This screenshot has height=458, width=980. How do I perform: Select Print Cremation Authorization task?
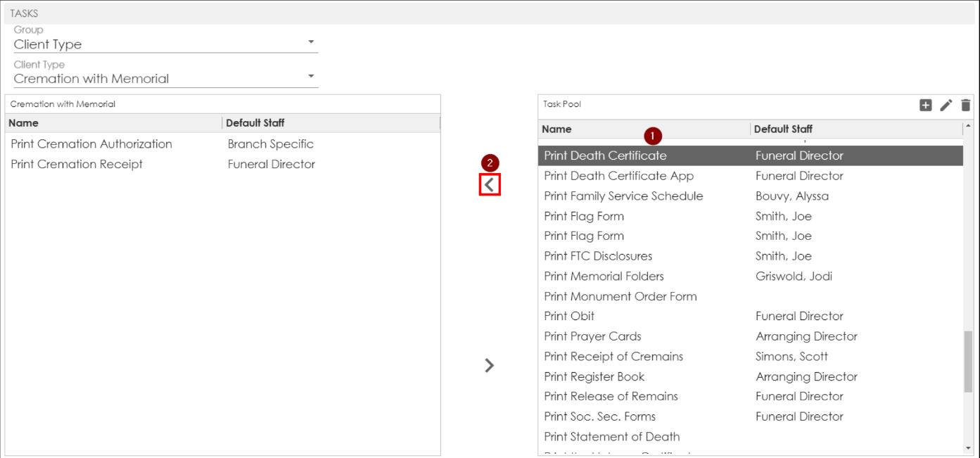(x=91, y=144)
